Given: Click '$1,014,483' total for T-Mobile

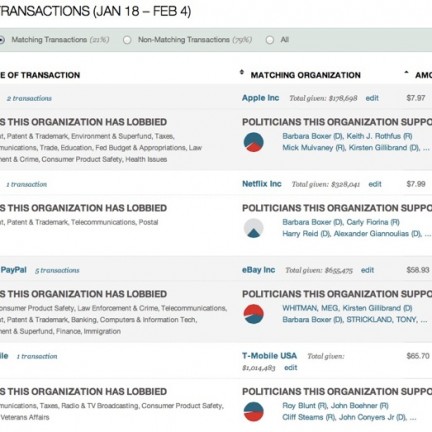Looking at the screenshot, I should coord(259,368).
